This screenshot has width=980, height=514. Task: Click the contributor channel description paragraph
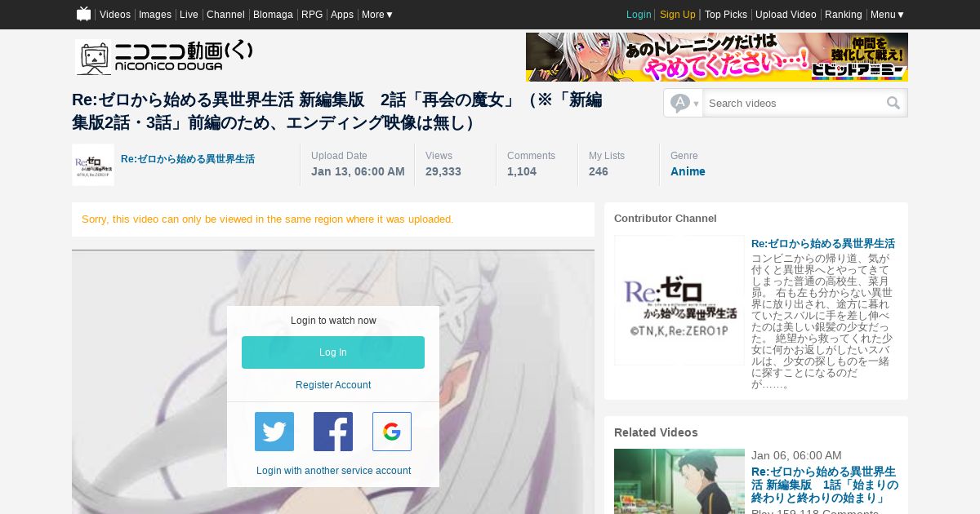(x=823, y=321)
